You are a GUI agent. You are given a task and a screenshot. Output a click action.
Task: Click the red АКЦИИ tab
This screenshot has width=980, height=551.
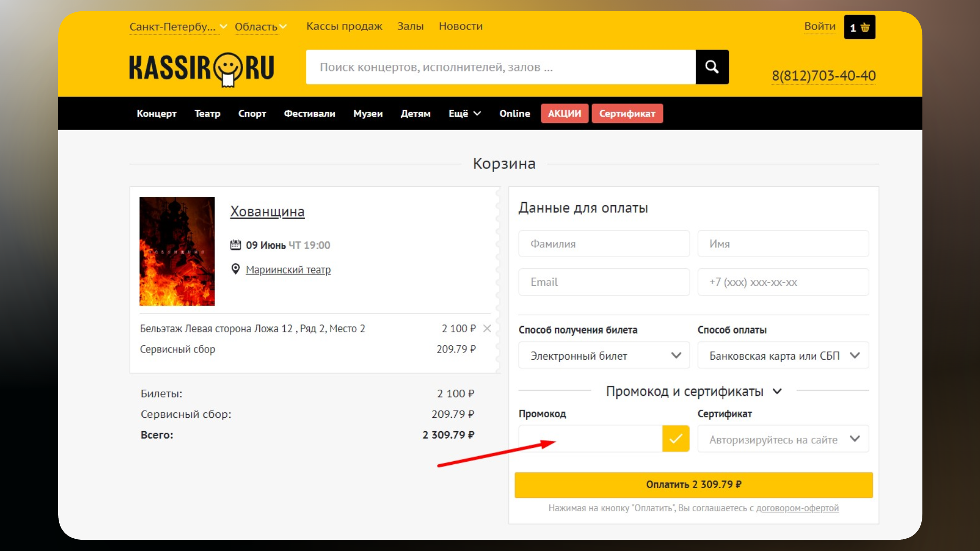pos(564,113)
